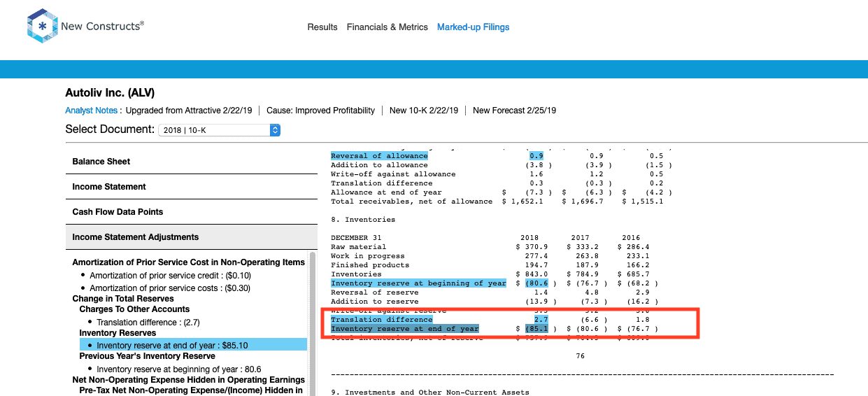Click DECEMBER 31 table header

[x=356, y=238]
